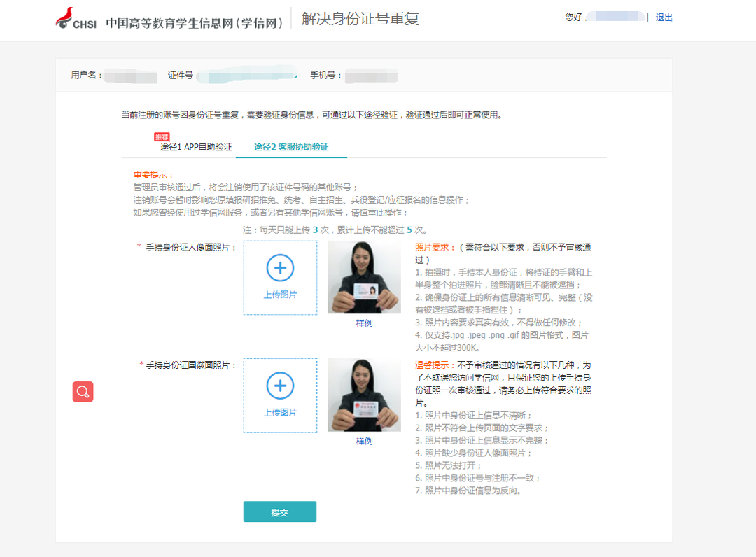This screenshot has width=756, height=557.
Task: Click the dashed upload box for 人像面 photo
Action: point(280,277)
